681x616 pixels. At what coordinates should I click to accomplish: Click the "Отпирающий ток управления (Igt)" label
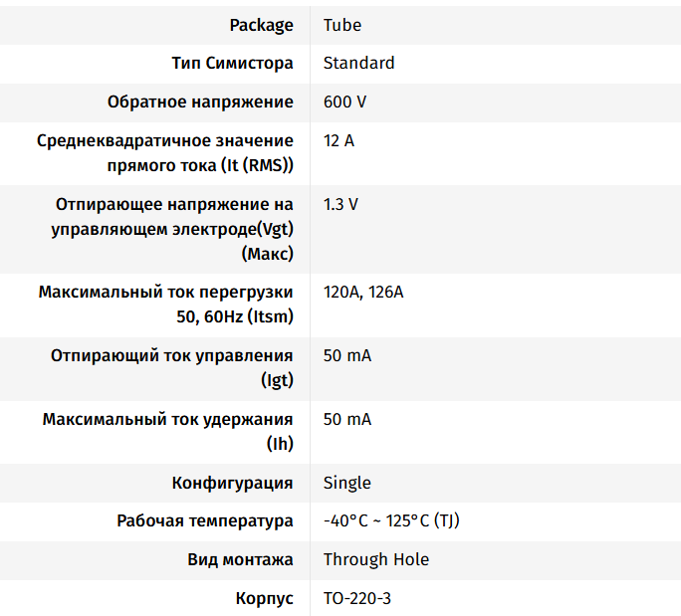click(x=172, y=368)
